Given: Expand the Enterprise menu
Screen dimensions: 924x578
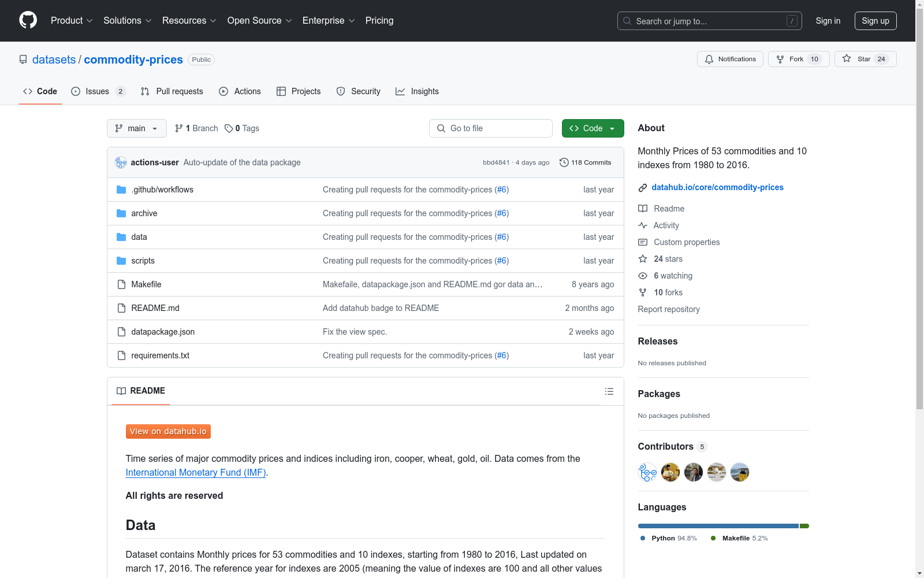Looking at the screenshot, I should point(329,20).
